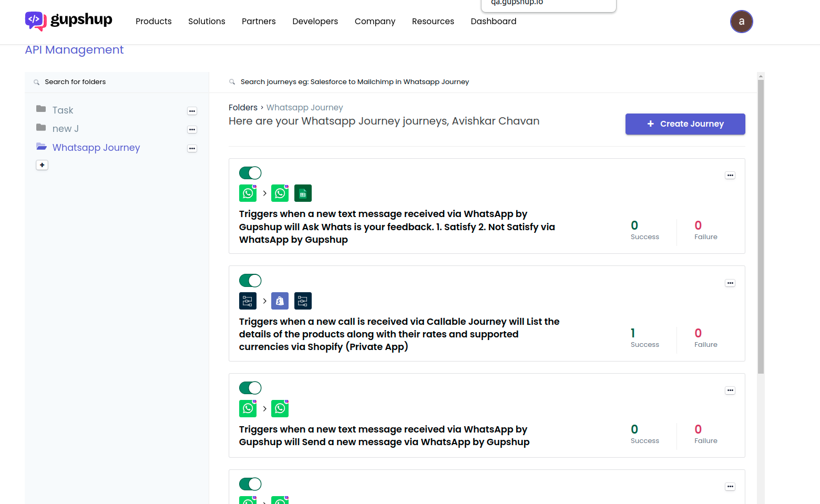The image size is (820, 504).
Task: Open journey 'Ask Whats is your feedback' title
Action: pos(397,227)
